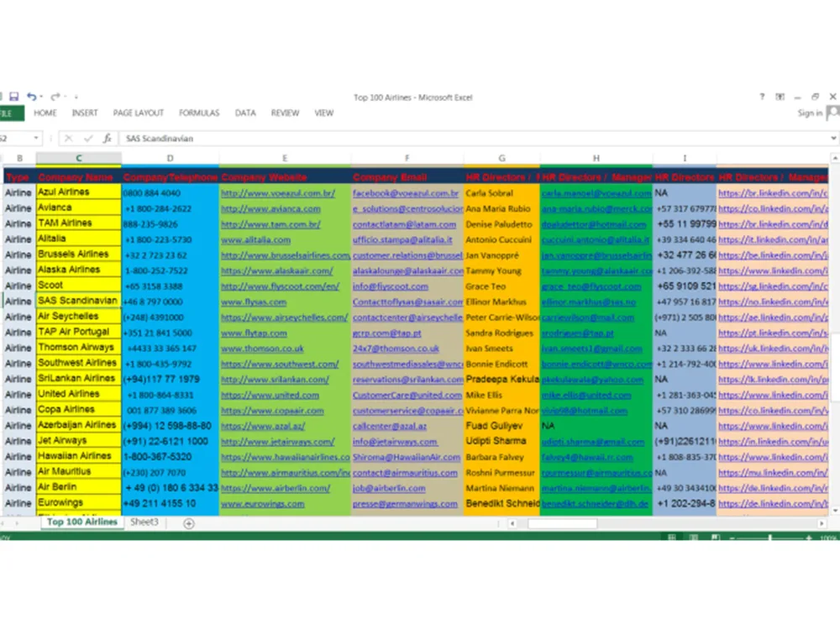The width and height of the screenshot is (840, 630).
Task: Open Ribbon Display Options icon
Action: coord(780,97)
